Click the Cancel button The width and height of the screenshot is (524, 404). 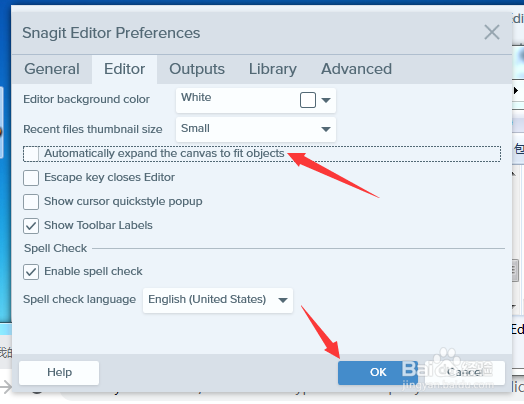click(465, 372)
